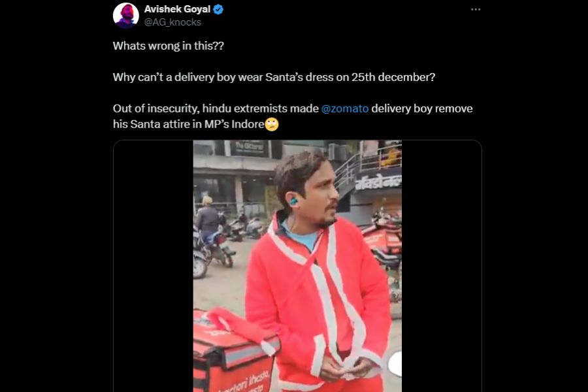
Task: Click the Hindi shop sign in video
Action: (x=379, y=182)
